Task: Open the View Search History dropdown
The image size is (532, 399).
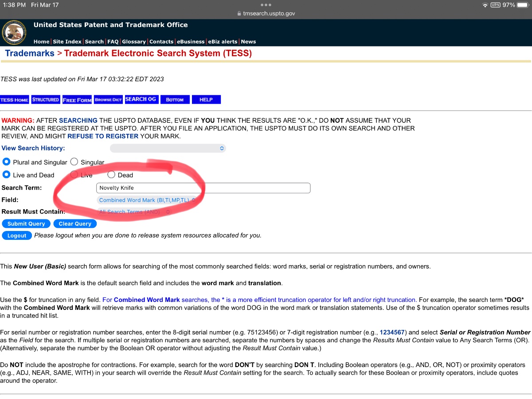Action: point(168,148)
